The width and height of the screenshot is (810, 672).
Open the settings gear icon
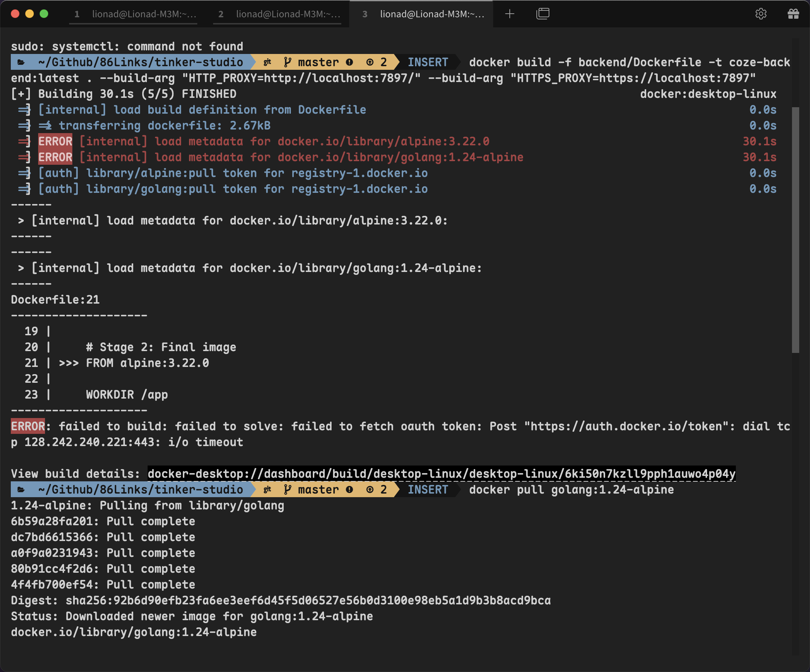(760, 14)
